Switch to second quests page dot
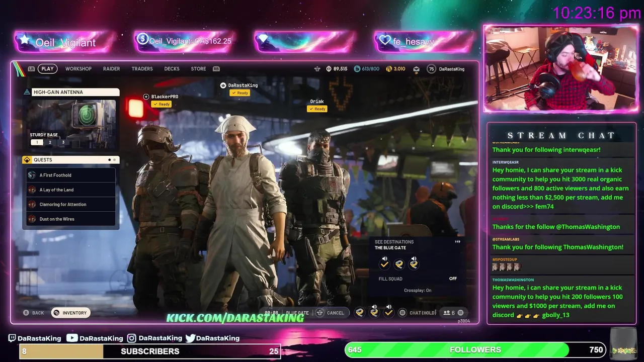The height and width of the screenshot is (362, 644). (114, 160)
